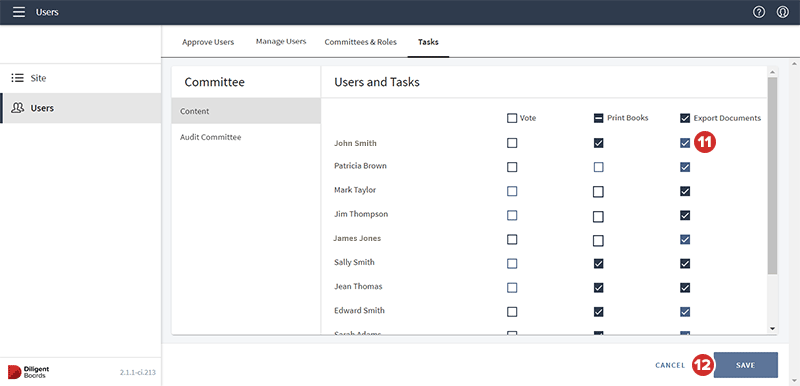Select the Audit Committee entry
The image size is (800, 386).
coord(211,137)
